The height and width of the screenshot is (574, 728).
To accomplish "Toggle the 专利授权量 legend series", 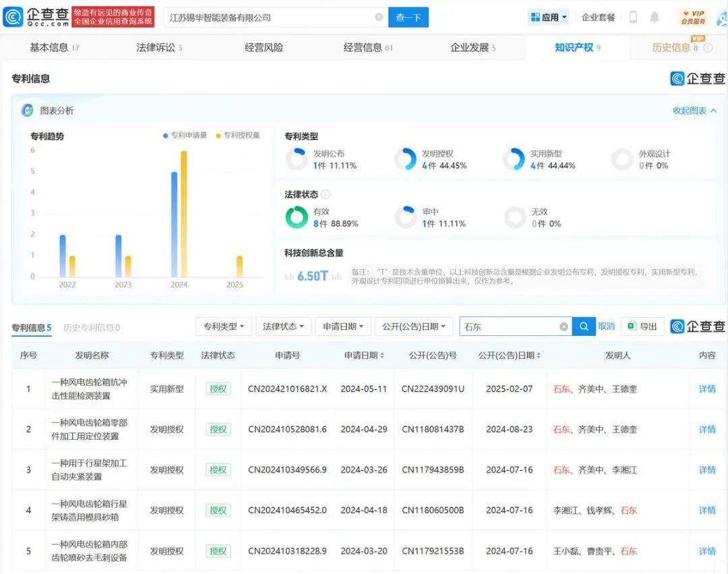I will (238, 136).
